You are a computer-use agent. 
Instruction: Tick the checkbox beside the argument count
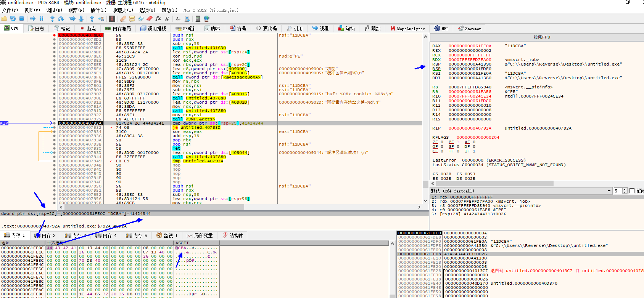(632, 191)
